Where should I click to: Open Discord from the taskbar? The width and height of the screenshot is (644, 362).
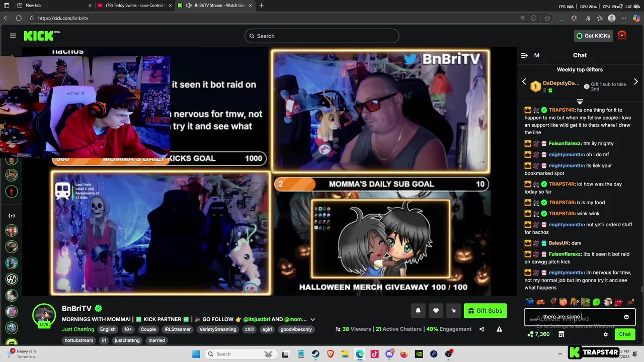pyautogui.click(x=389, y=354)
